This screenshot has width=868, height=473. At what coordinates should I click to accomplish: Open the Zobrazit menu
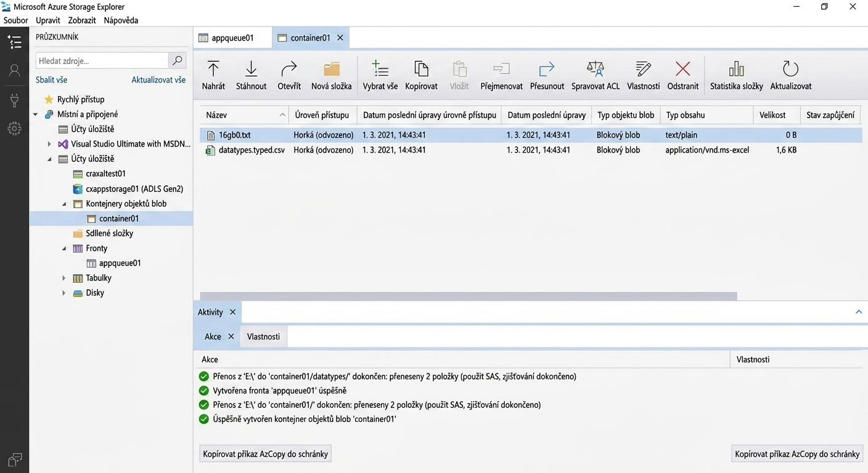click(x=82, y=20)
